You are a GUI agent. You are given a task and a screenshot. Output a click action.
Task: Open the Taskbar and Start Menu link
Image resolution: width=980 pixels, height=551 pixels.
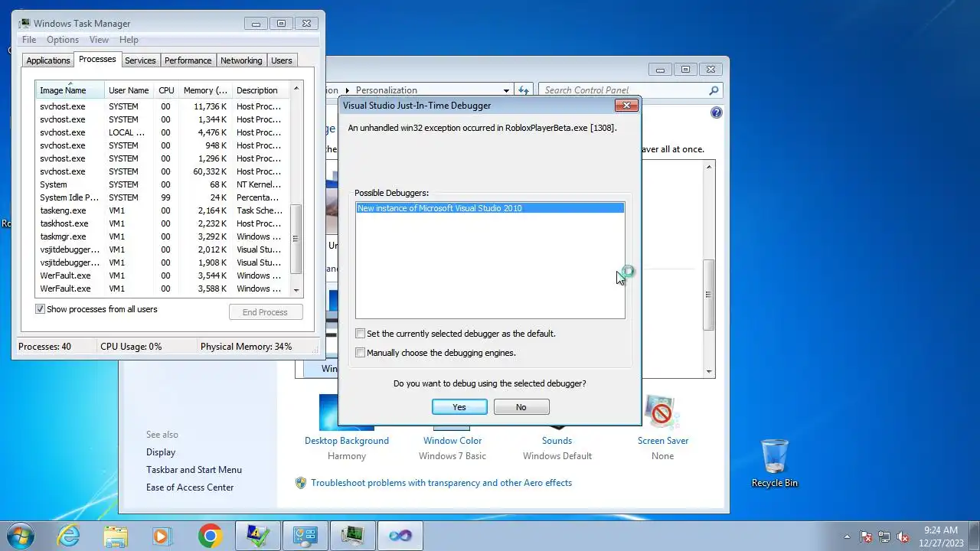(194, 470)
